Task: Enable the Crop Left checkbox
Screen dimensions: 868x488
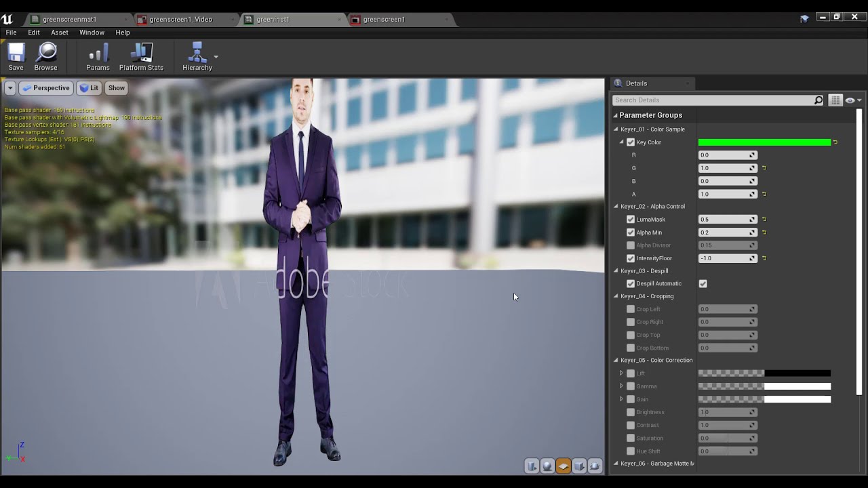Action: tap(631, 309)
